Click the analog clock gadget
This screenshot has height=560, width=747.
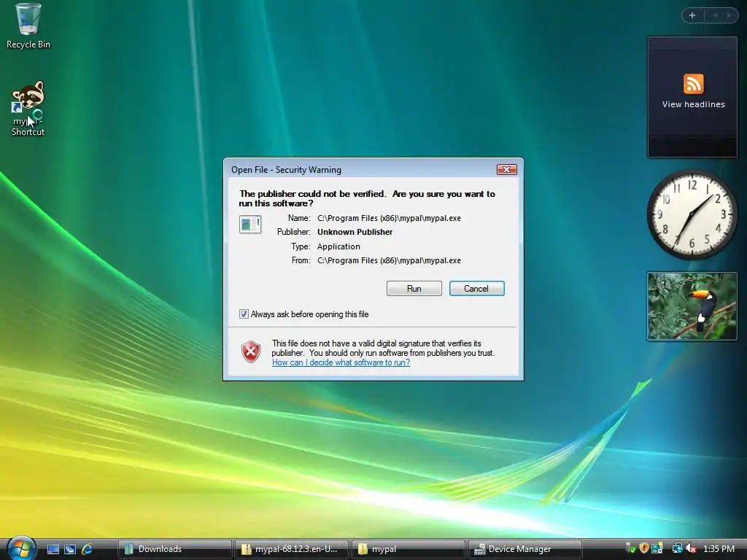(692, 214)
